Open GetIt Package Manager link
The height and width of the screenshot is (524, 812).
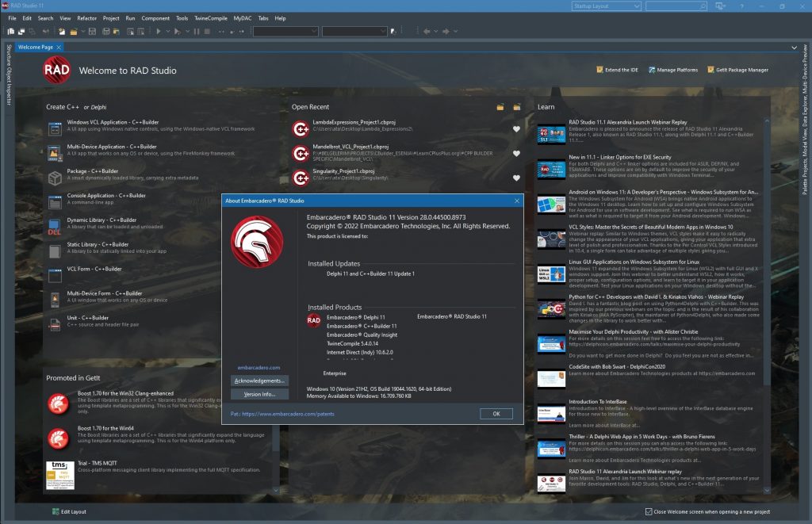(738, 70)
